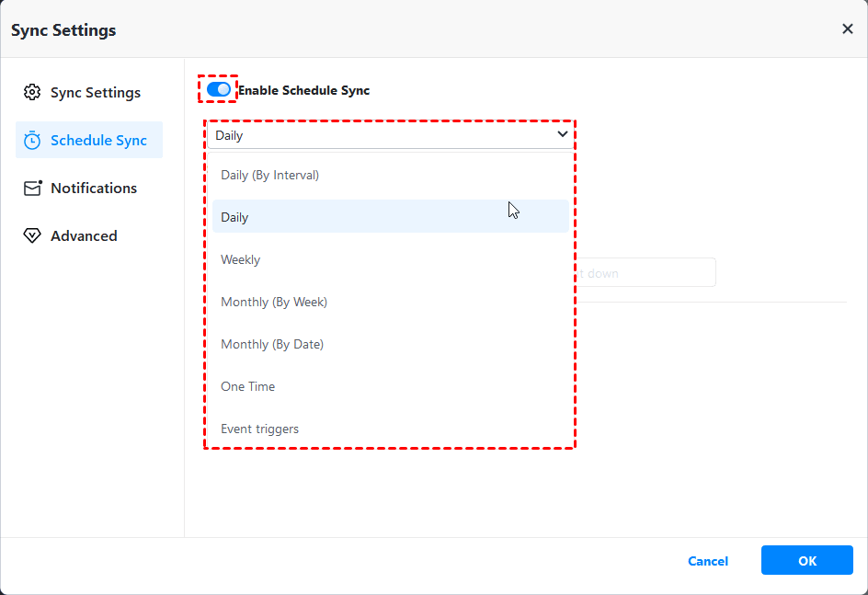Select the One Time option

coord(248,387)
